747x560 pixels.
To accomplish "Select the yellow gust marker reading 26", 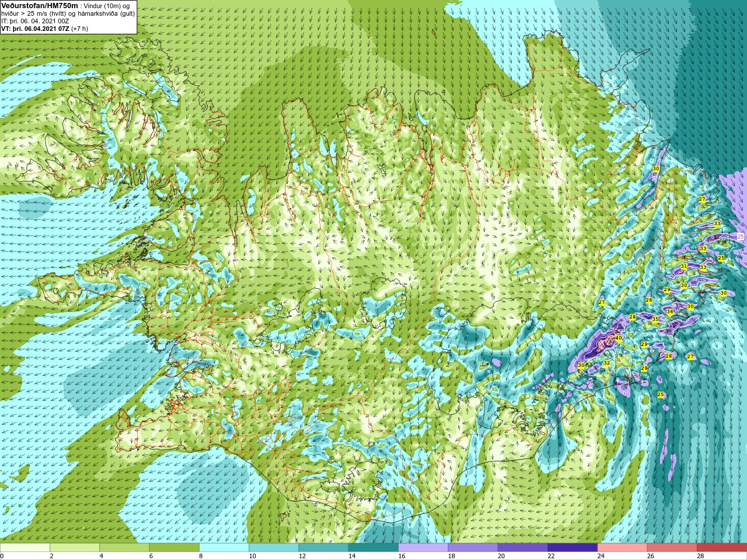I will pos(649,300).
